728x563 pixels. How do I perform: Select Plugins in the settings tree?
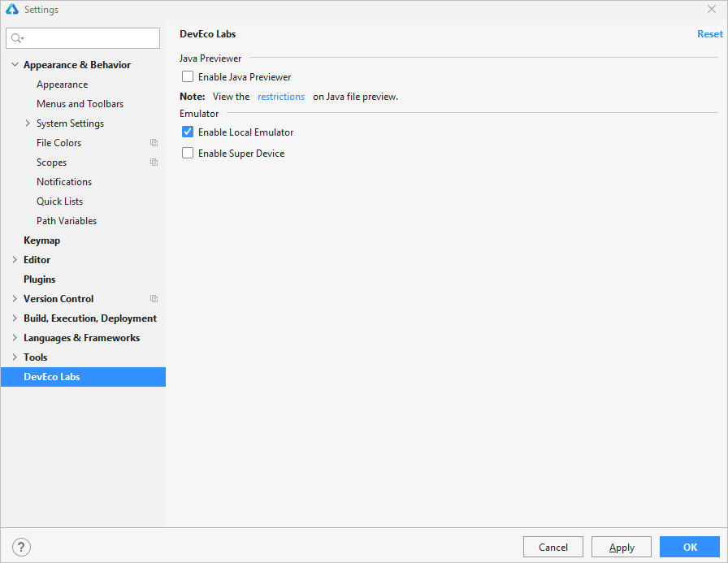point(39,279)
